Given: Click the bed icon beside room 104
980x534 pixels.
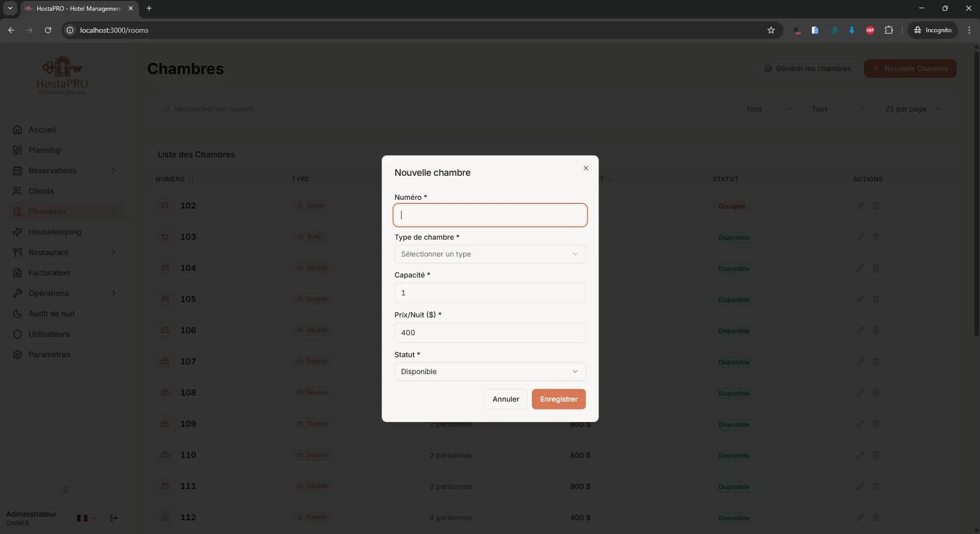Looking at the screenshot, I should point(165,268).
